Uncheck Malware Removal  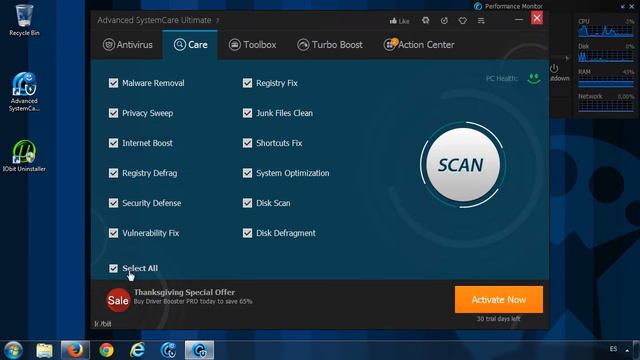click(x=113, y=83)
